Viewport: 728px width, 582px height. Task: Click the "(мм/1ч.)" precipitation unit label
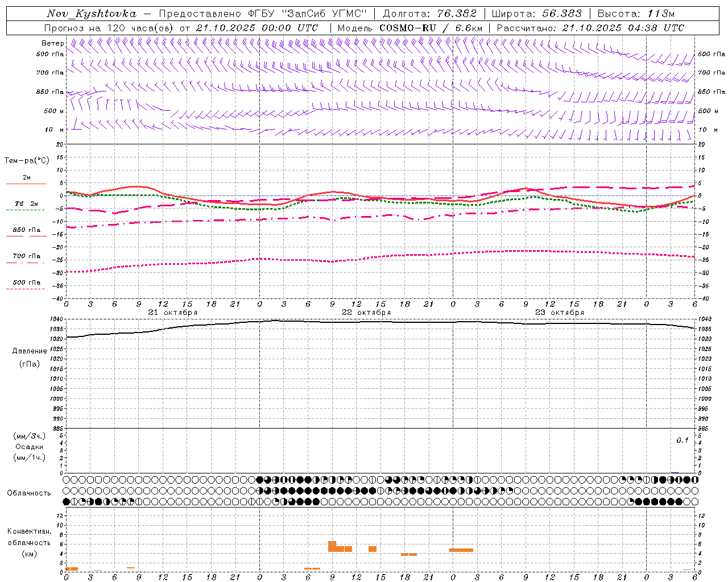click(x=30, y=458)
